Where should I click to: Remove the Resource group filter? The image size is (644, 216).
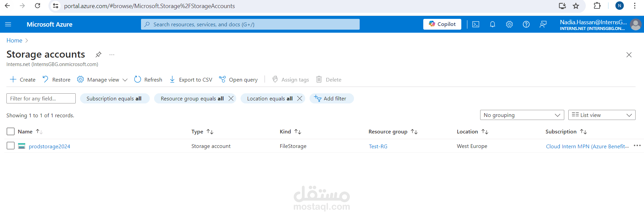[231, 98]
